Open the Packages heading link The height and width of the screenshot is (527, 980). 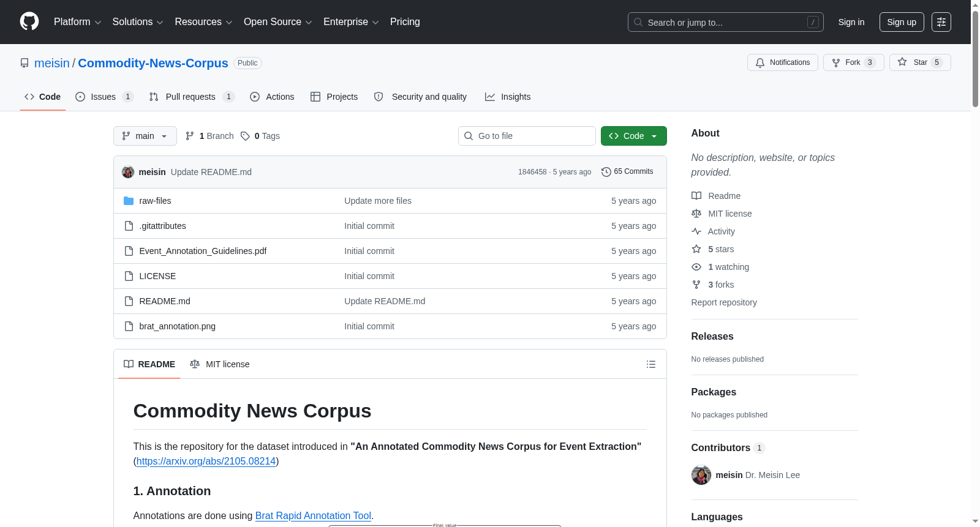pyautogui.click(x=714, y=392)
